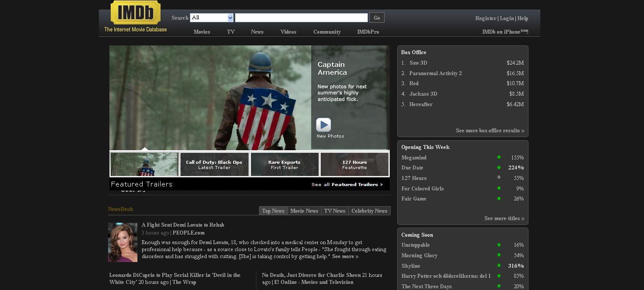This screenshot has height=290, width=644.
Task: Click See more titles link
Action: [504, 218]
